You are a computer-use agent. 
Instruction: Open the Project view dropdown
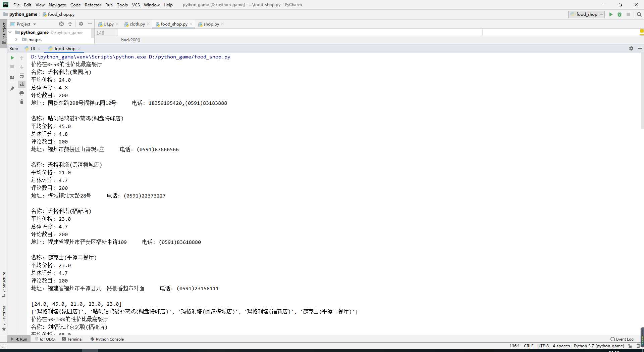click(23, 24)
